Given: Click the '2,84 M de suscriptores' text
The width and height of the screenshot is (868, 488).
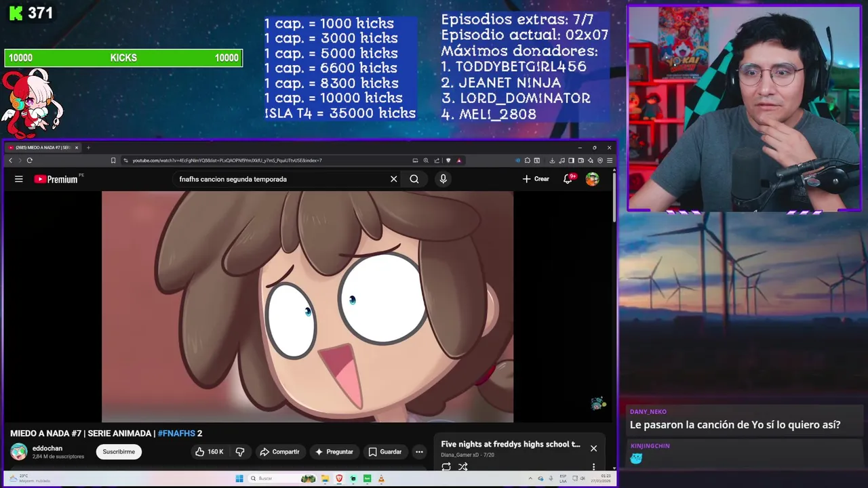Looking at the screenshot, I should pos(58,457).
